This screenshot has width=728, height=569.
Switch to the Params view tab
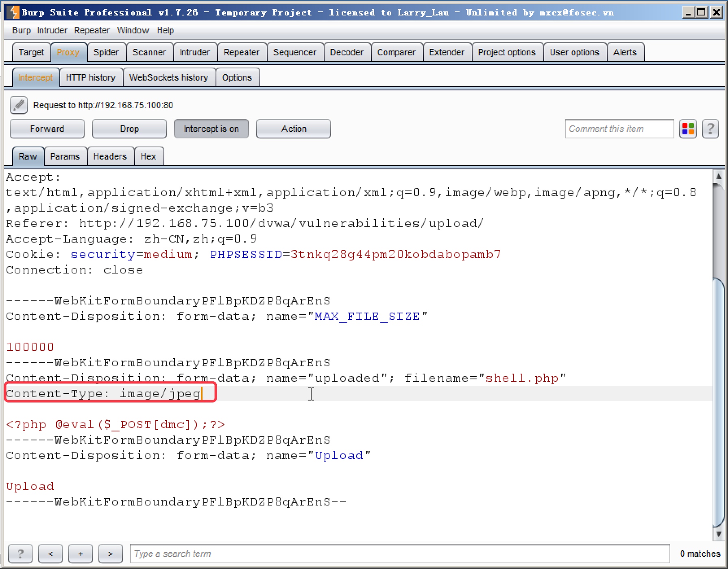[x=65, y=157]
